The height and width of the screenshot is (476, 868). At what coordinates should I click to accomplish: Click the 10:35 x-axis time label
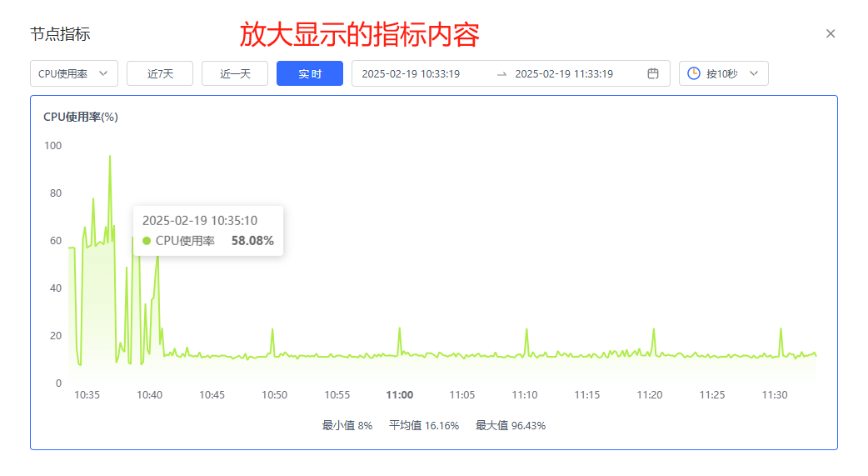[87, 395]
